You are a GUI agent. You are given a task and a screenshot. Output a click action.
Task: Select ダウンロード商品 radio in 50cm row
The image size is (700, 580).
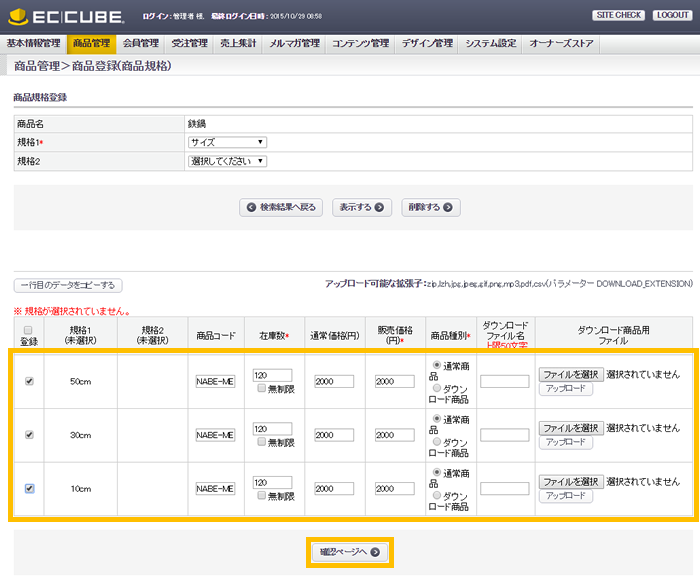[x=435, y=388]
